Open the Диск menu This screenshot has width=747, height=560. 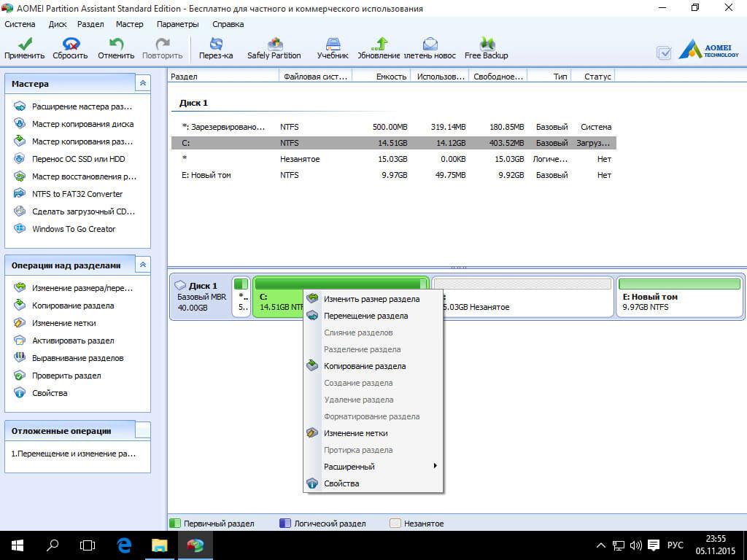click(58, 24)
